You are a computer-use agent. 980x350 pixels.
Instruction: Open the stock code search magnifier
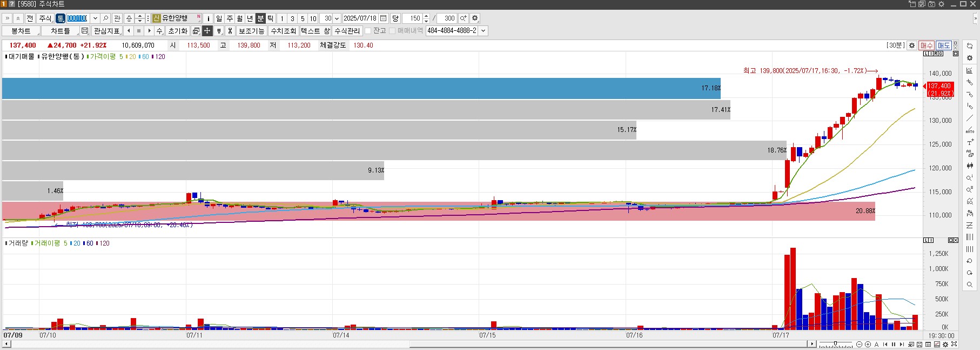106,18
